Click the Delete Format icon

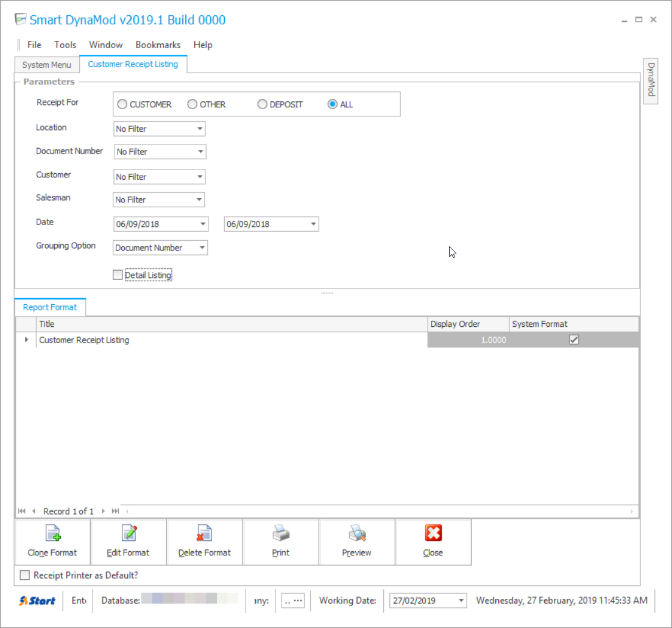[204, 533]
